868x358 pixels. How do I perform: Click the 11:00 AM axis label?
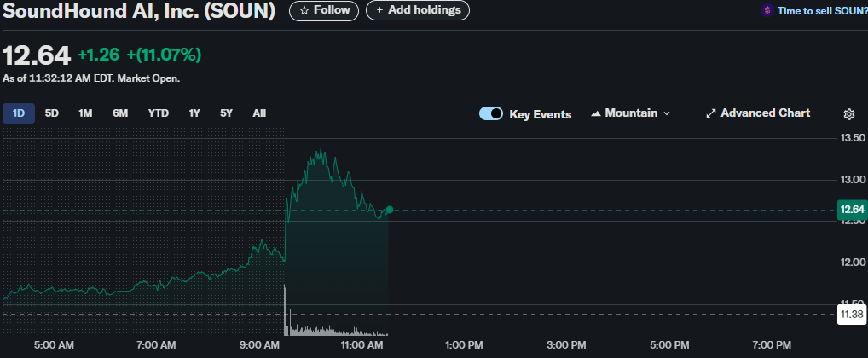click(x=361, y=346)
